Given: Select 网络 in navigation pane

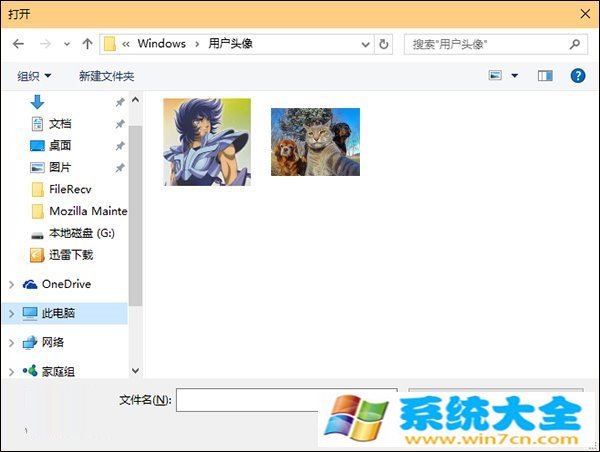Looking at the screenshot, I should pos(53,342).
